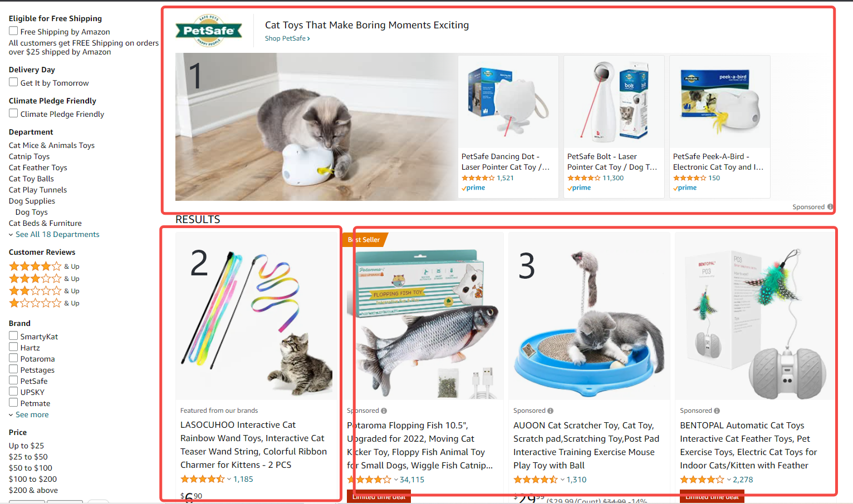Viewport: 853px width, 504px height.
Task: Click the PetSafe brand logo
Action: (209, 31)
